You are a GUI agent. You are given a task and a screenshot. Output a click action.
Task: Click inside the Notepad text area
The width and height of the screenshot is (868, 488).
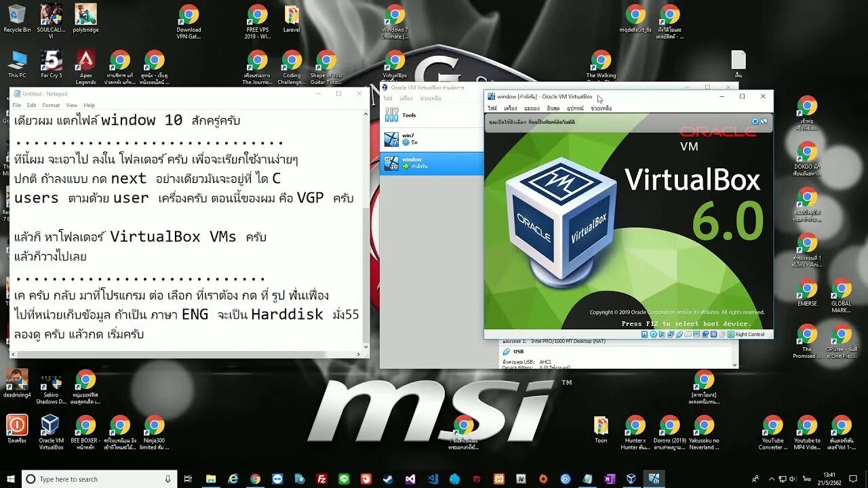click(185, 231)
